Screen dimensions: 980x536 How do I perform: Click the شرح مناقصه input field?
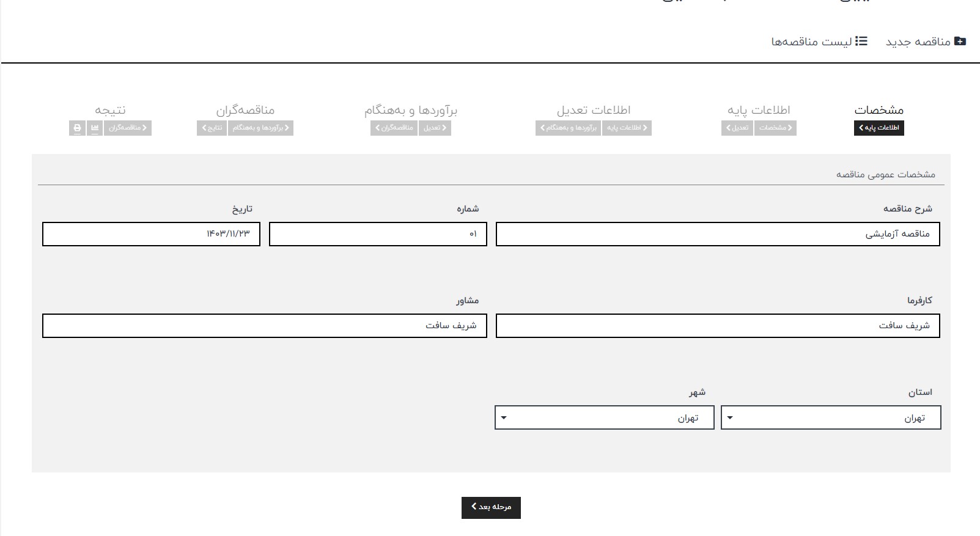click(x=717, y=234)
